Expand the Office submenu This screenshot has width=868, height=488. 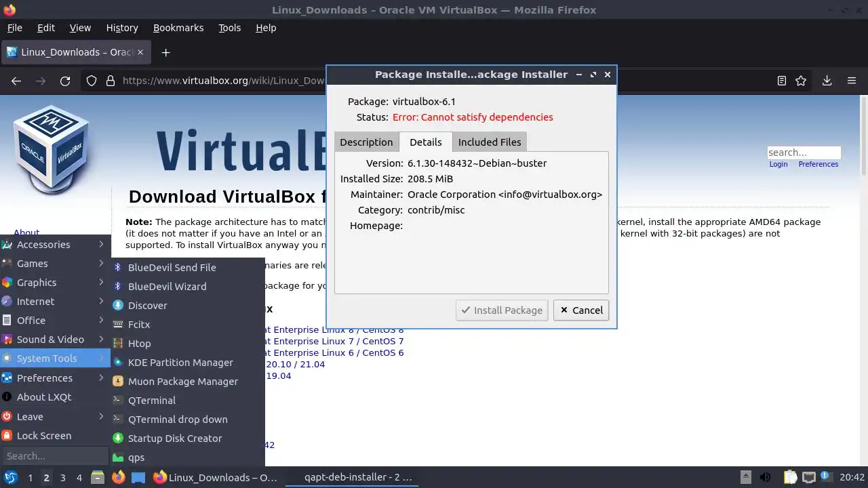55,321
